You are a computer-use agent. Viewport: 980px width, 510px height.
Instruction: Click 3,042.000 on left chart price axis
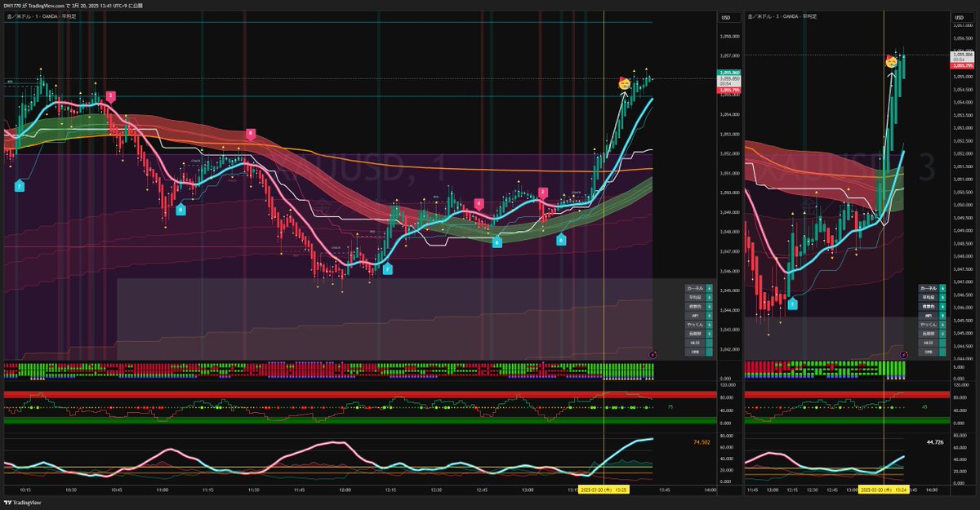click(x=729, y=348)
